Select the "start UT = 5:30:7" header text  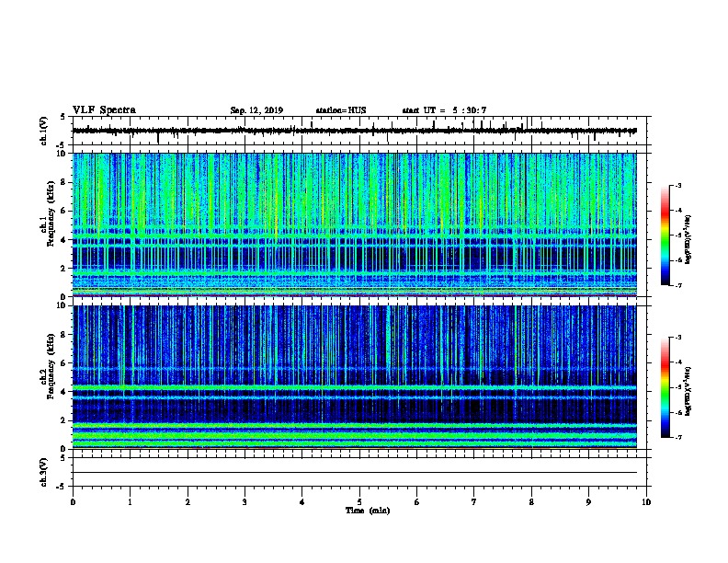point(444,110)
